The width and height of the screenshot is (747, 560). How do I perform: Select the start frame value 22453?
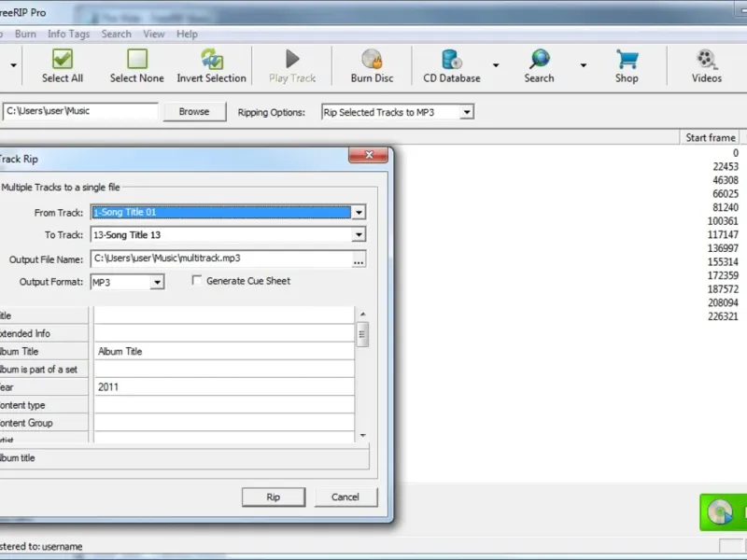point(726,167)
